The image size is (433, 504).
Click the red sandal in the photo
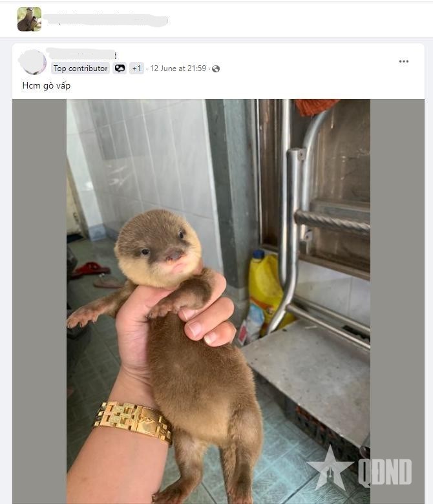[x=91, y=269]
